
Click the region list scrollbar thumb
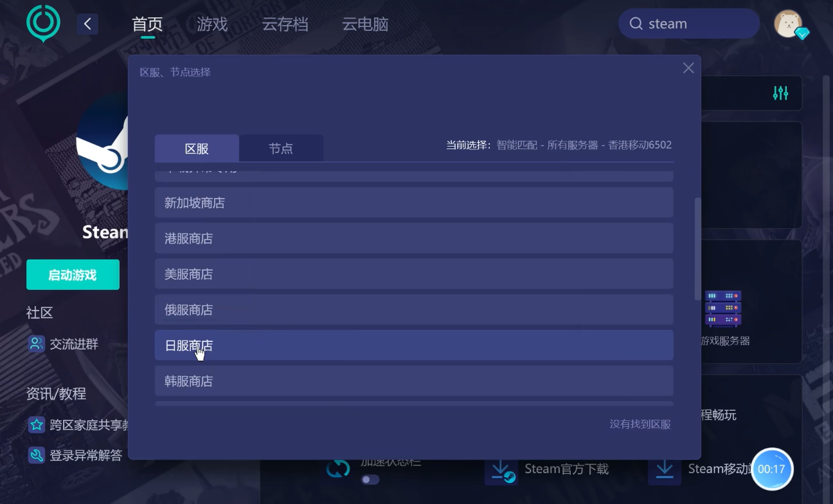pyautogui.click(x=697, y=249)
